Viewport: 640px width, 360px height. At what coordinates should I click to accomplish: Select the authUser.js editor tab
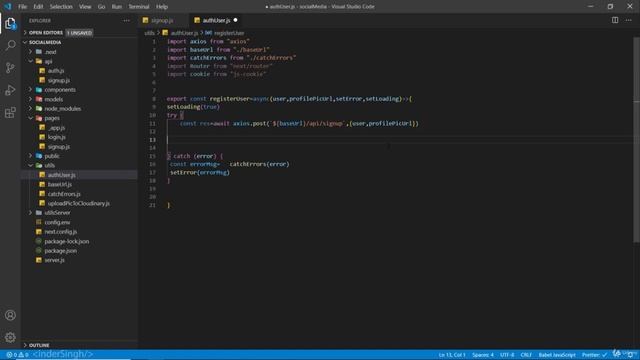click(216, 20)
